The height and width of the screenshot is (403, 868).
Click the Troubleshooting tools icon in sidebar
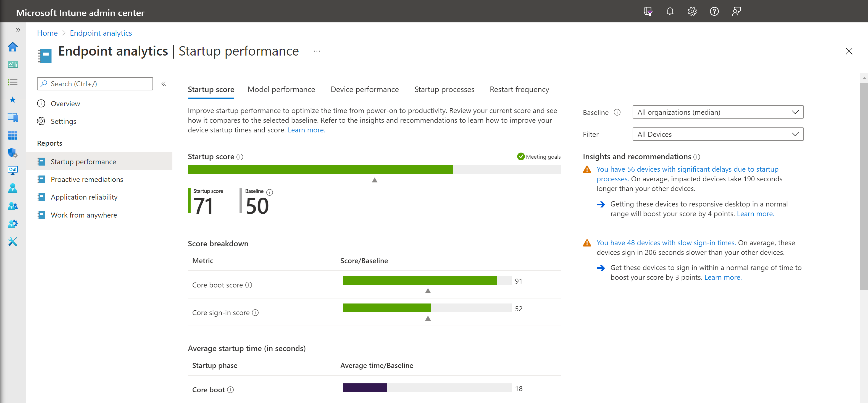12,242
